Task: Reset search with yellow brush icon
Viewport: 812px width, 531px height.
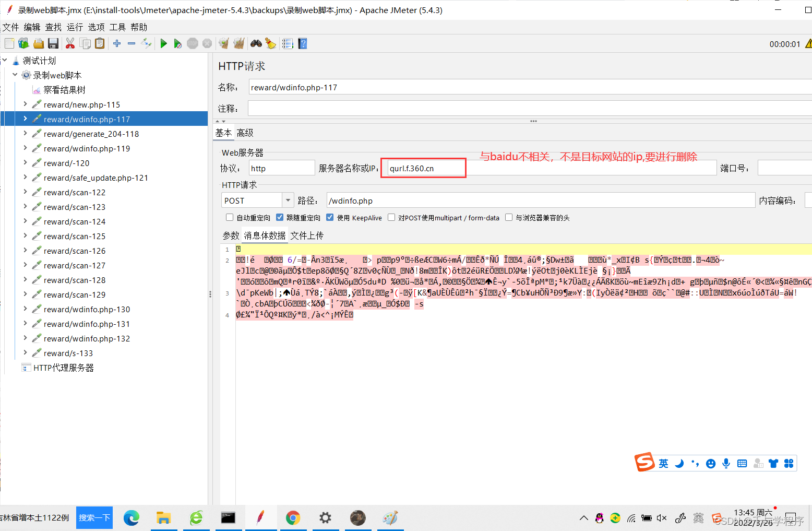Action: pyautogui.click(x=270, y=43)
